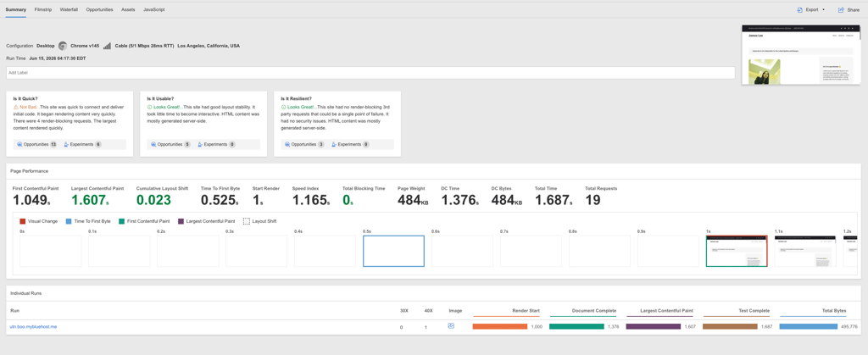Screen dimensions: 868x355
Task: Open Experiments in the Is It Resilient card
Action: click(x=350, y=144)
